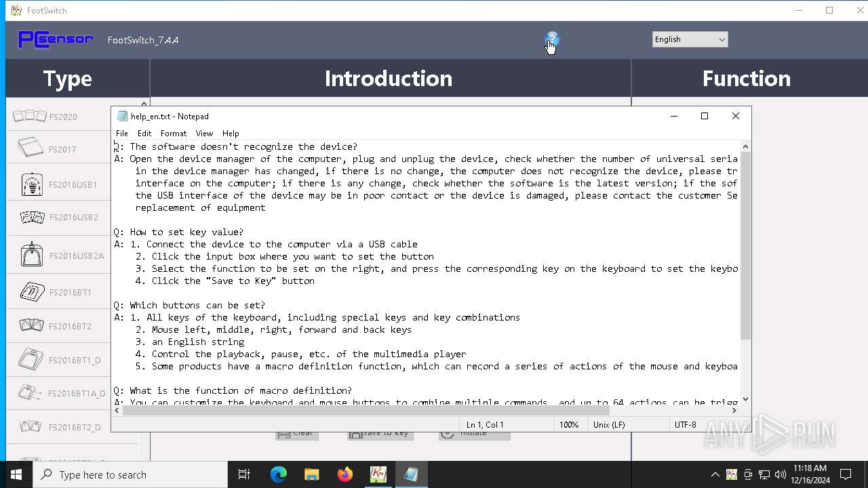This screenshot has height=488, width=868.
Task: Launch Firefox from the taskbar
Action: coord(345,474)
